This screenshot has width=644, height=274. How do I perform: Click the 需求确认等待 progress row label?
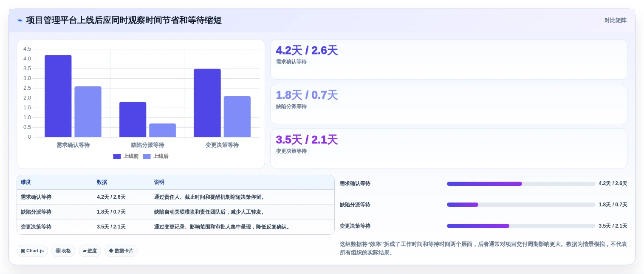click(355, 183)
